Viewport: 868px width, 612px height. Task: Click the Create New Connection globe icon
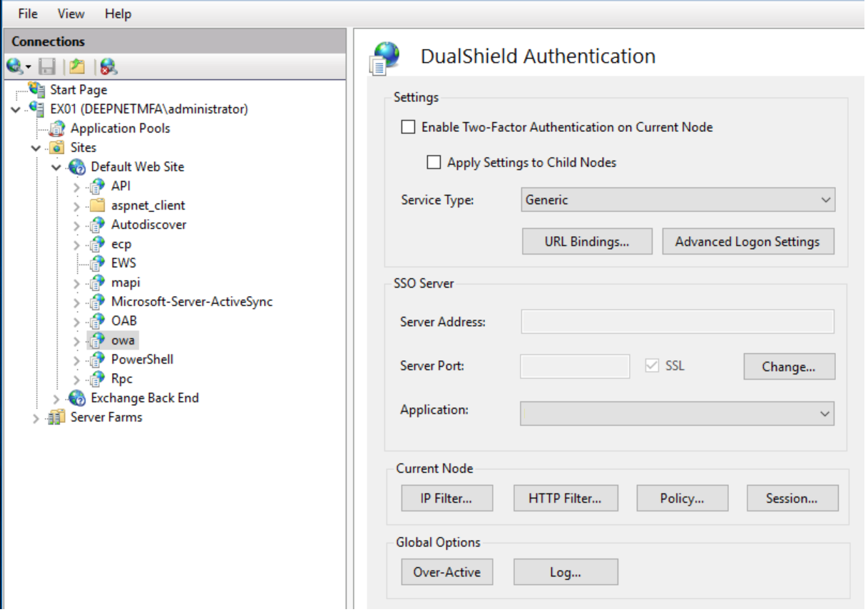tap(15, 67)
